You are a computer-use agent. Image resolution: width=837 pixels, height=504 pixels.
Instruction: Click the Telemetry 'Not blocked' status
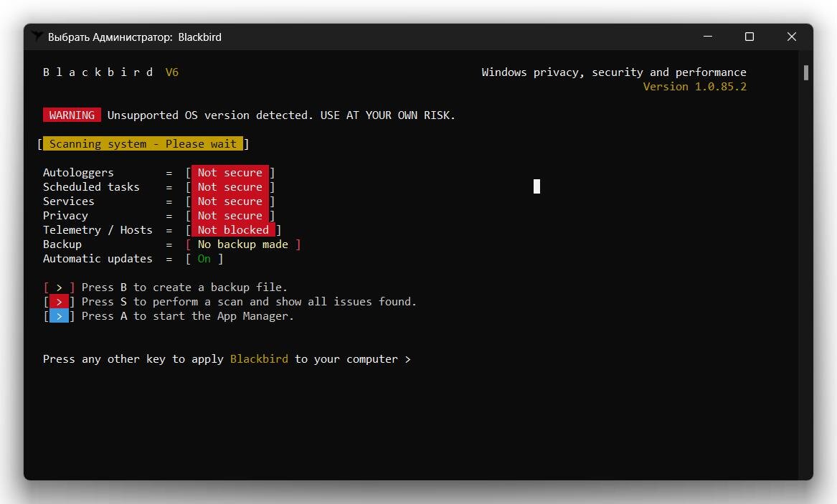coord(233,230)
